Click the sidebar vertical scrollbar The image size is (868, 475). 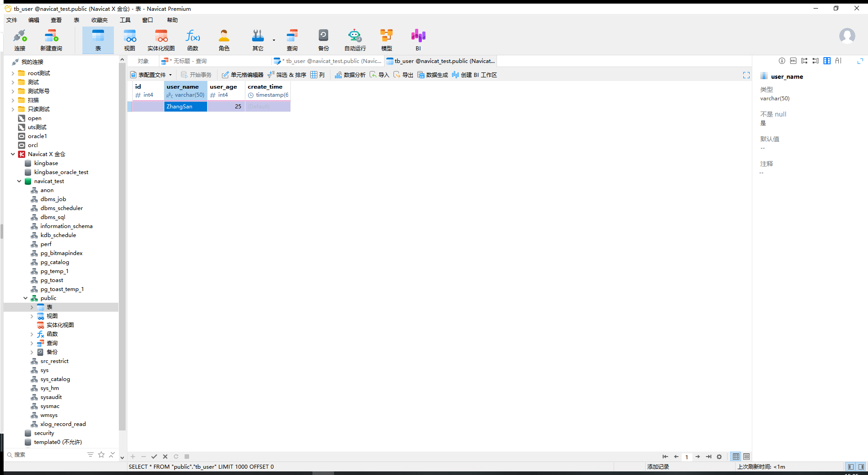click(x=122, y=247)
